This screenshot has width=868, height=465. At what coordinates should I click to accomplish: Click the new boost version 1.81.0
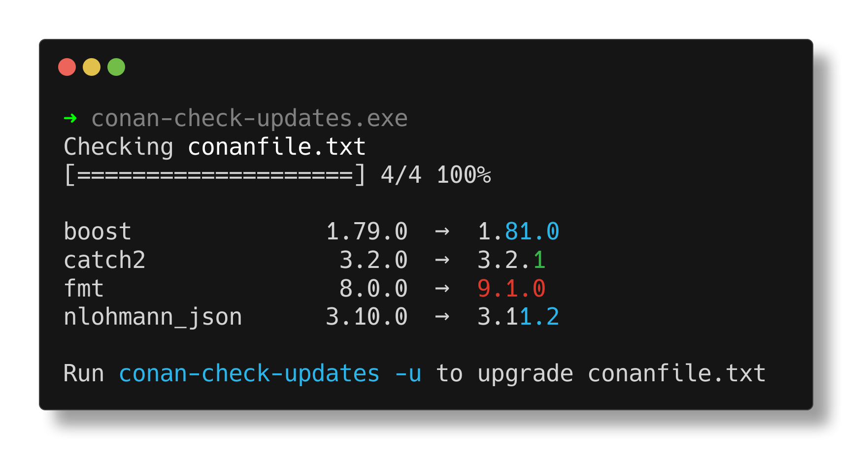[x=518, y=232]
